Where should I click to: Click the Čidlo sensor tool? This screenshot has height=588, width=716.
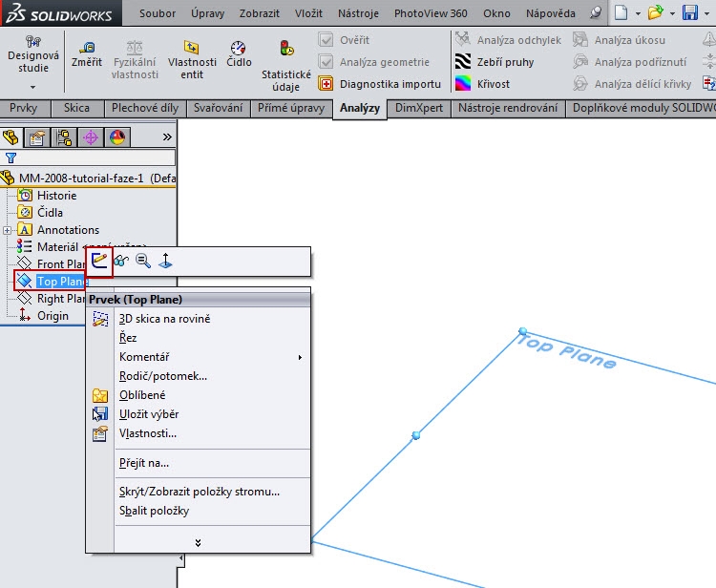click(x=239, y=53)
